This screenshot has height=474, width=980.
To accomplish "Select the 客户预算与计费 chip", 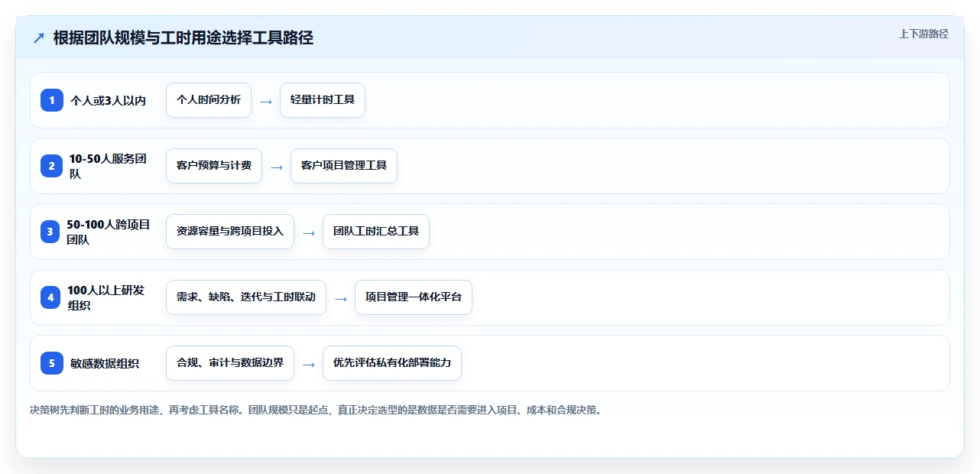I will [x=214, y=166].
